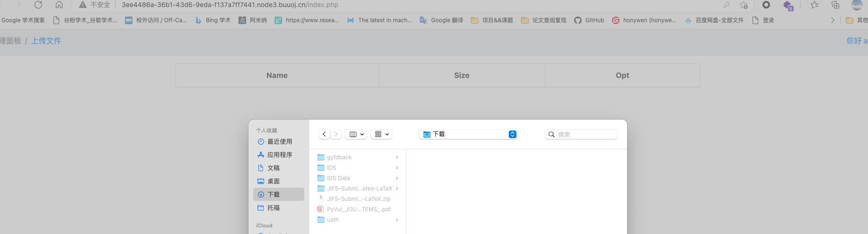Select 下载 in sidebar

click(279, 194)
